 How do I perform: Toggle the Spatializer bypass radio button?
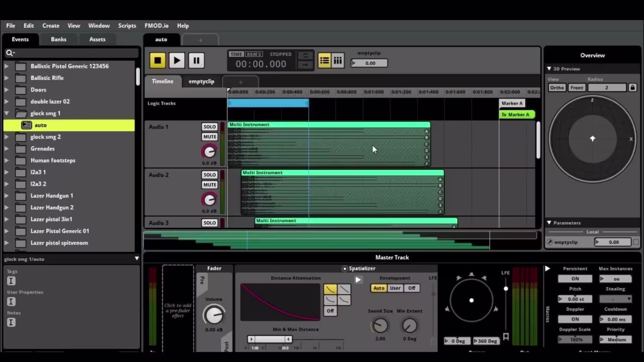pyautogui.click(x=344, y=269)
